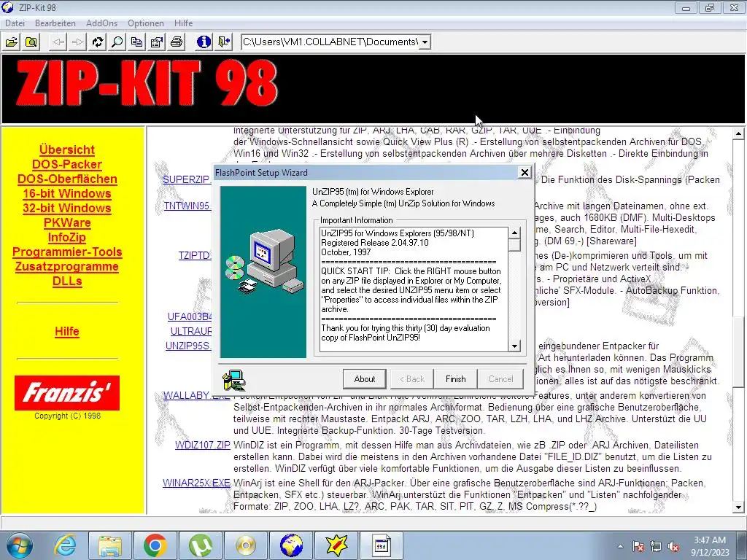Click the copy pages toolbar icon

[136, 42]
